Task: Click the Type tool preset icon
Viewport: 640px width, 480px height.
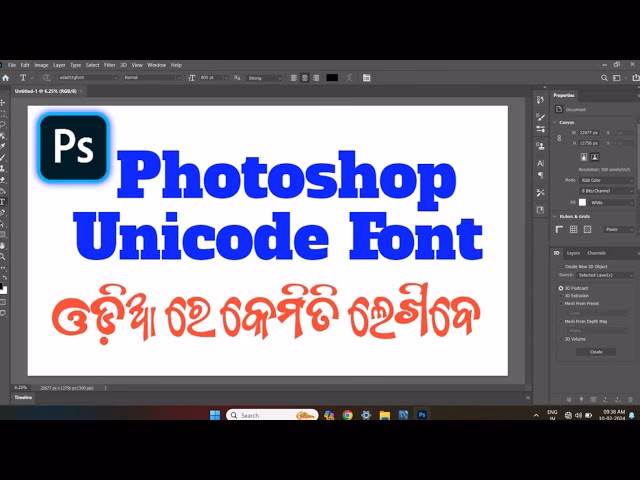Action: 23,78
